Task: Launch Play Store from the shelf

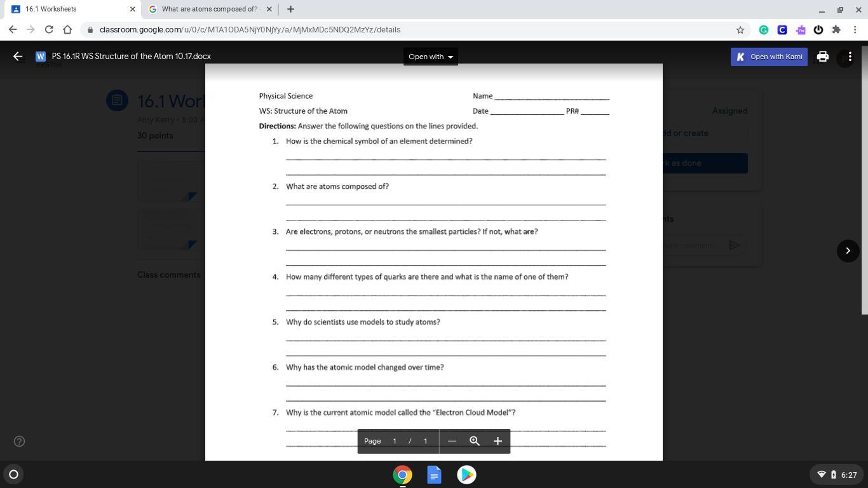Action: (x=466, y=475)
